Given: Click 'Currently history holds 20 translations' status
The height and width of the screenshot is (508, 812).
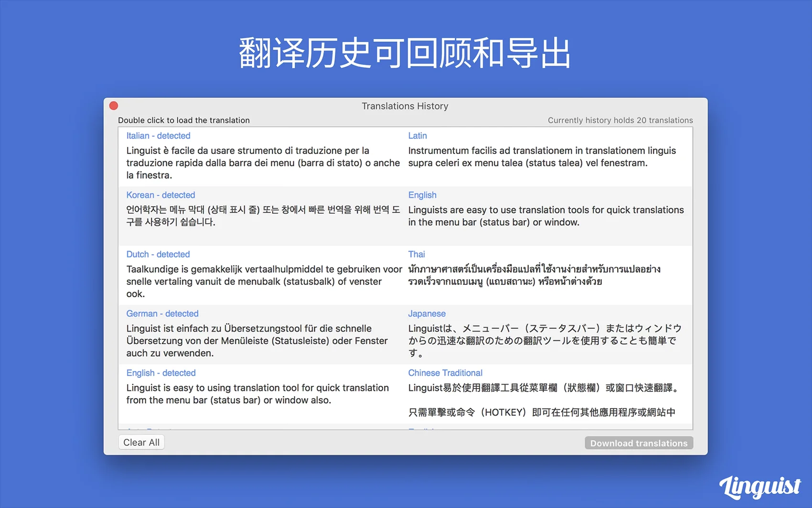Looking at the screenshot, I should [620, 120].
